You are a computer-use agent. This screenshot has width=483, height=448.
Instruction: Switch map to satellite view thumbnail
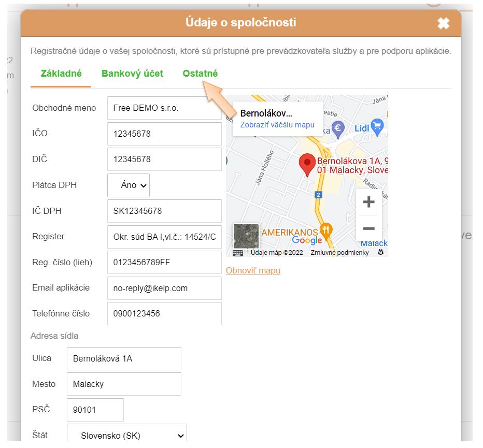[246, 237]
